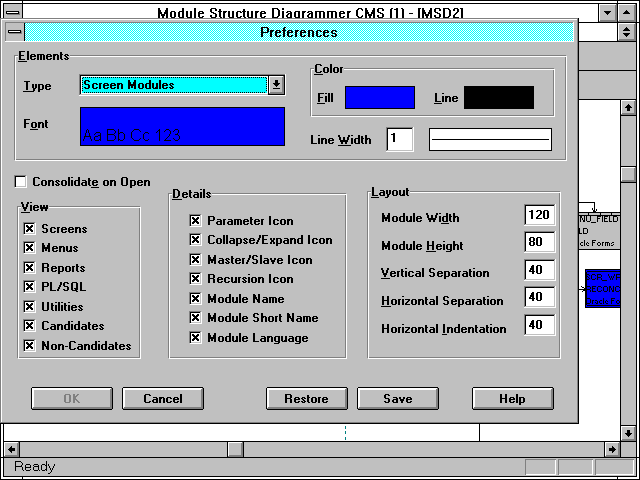Pick the black Line color swatch
The image size is (640, 480).
tap(498, 97)
